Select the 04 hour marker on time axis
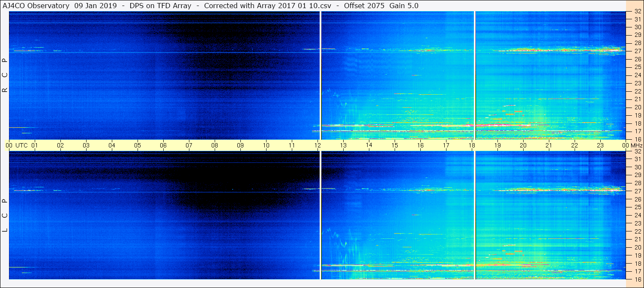The image size is (644, 288). click(112, 145)
